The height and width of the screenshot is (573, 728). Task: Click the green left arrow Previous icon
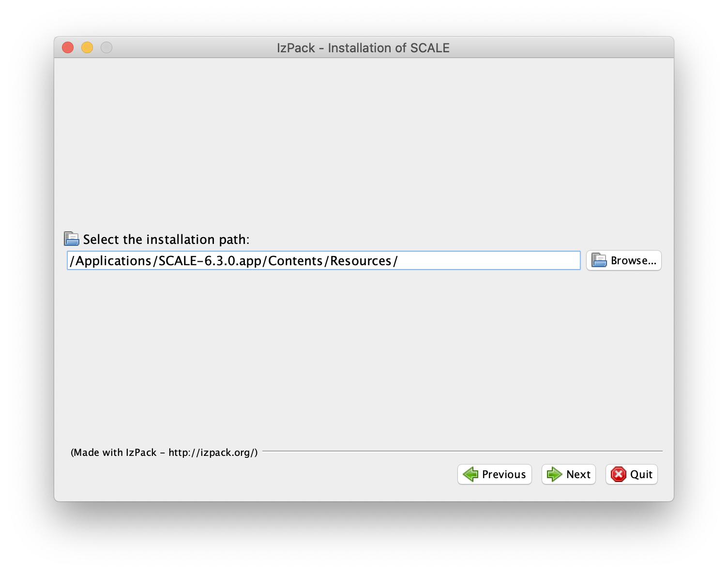[470, 474]
